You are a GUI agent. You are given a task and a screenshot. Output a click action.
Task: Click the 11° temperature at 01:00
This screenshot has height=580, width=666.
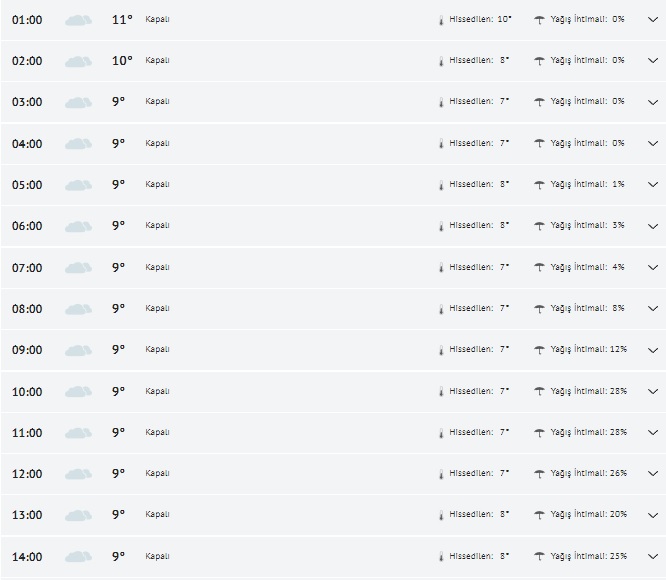pos(122,19)
